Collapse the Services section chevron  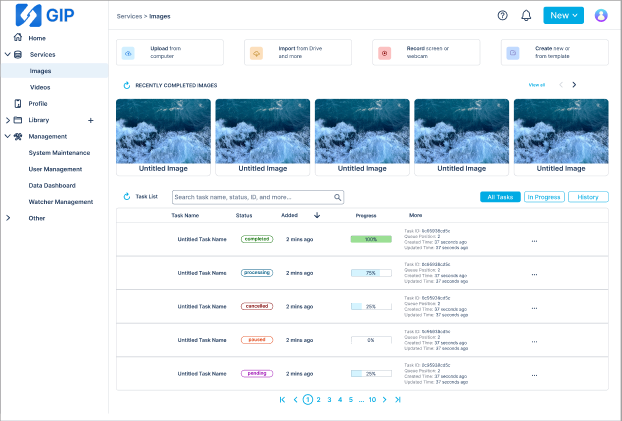coord(8,54)
